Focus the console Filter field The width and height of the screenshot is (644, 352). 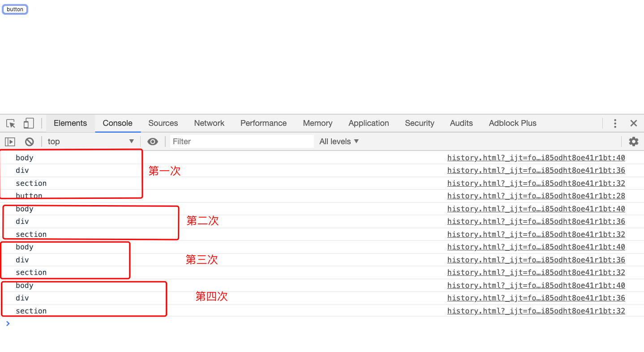[242, 142]
